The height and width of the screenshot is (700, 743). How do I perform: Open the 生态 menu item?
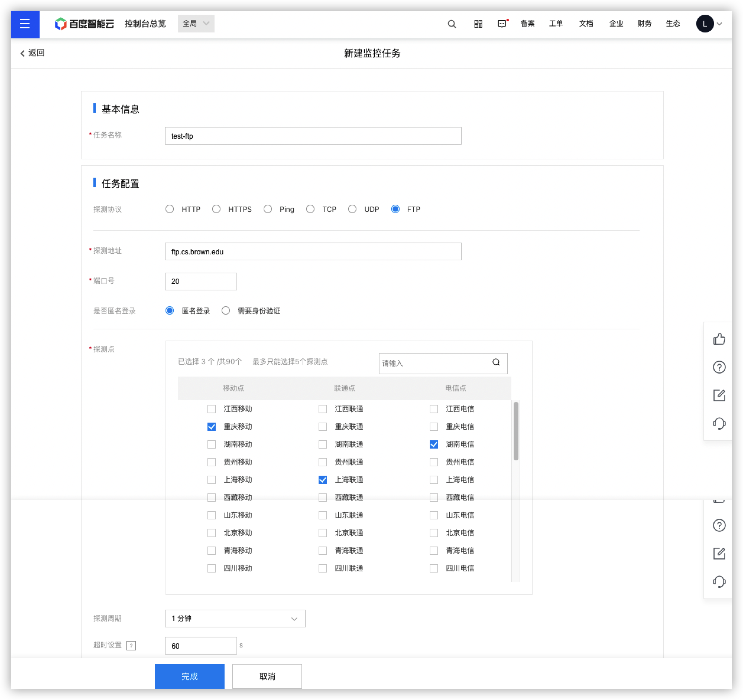click(672, 24)
